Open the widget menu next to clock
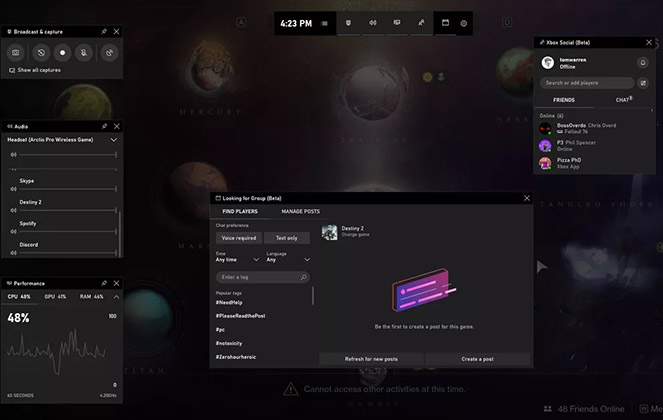This screenshot has height=420, width=663. pyautogui.click(x=324, y=23)
